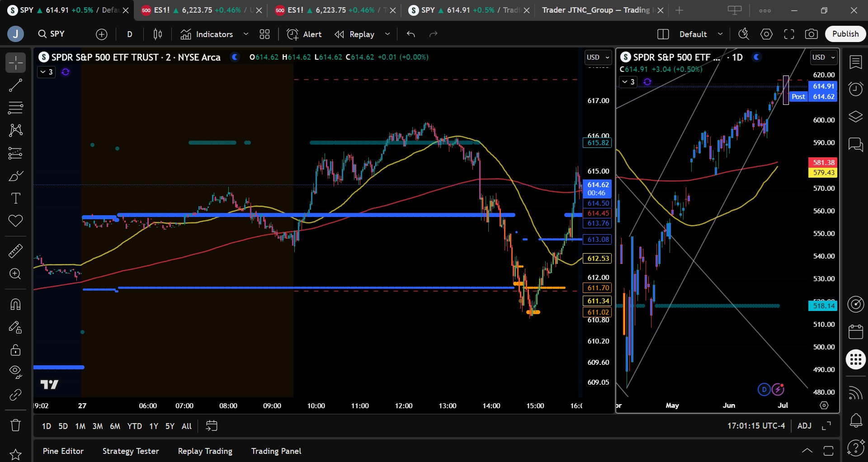
Task: Publish the chart idea
Action: 845,34
